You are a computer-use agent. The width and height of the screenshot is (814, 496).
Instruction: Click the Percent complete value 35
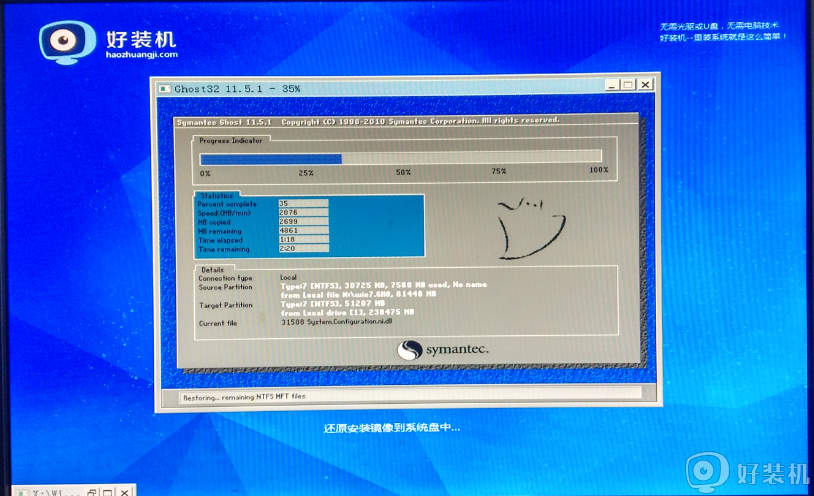303,204
